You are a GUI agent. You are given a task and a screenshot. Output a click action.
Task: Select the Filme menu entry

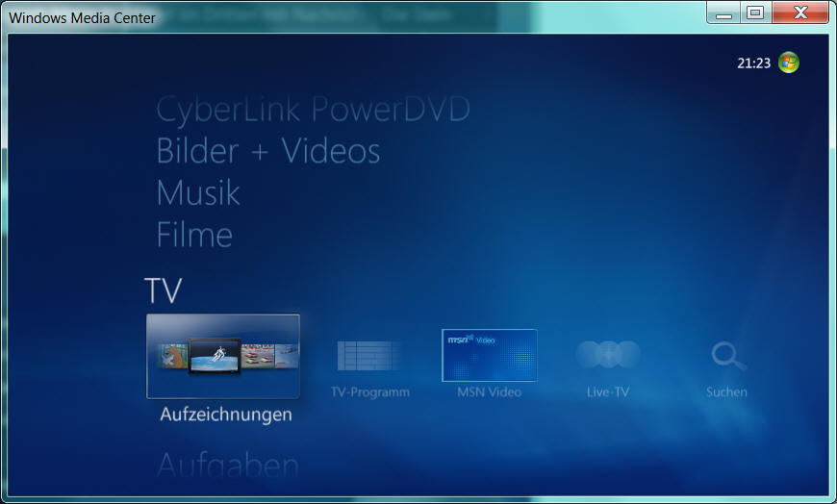(194, 235)
